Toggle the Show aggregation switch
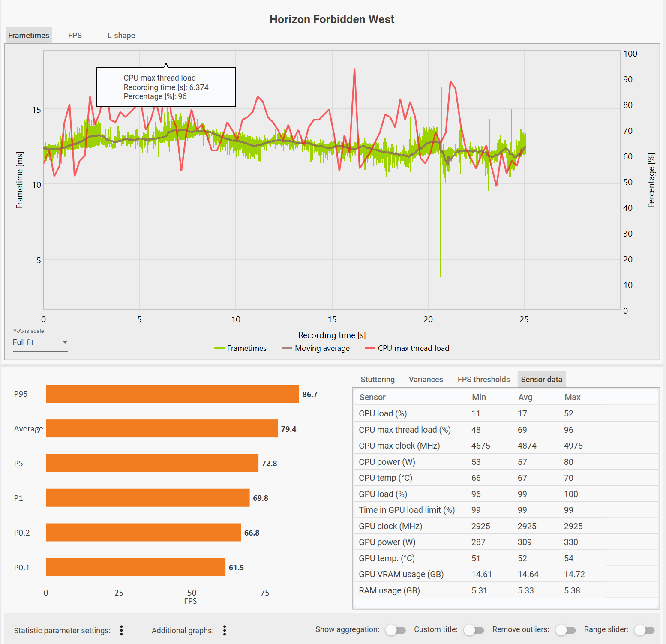The width and height of the screenshot is (666, 644). click(x=395, y=630)
